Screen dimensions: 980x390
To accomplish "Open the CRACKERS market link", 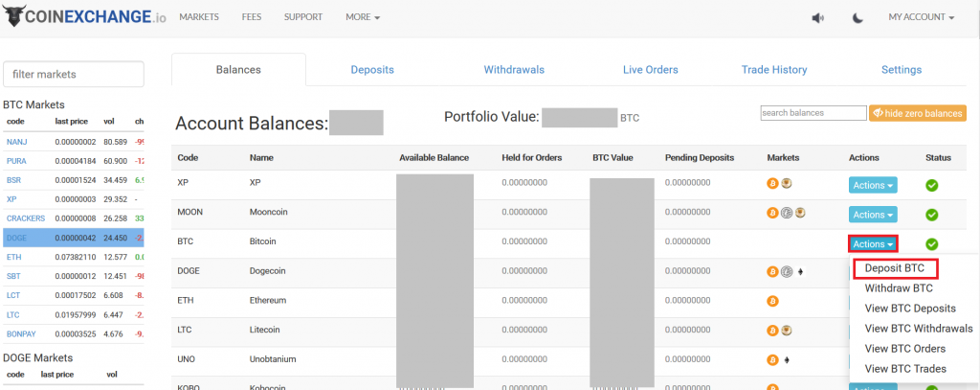I will click(x=26, y=218).
